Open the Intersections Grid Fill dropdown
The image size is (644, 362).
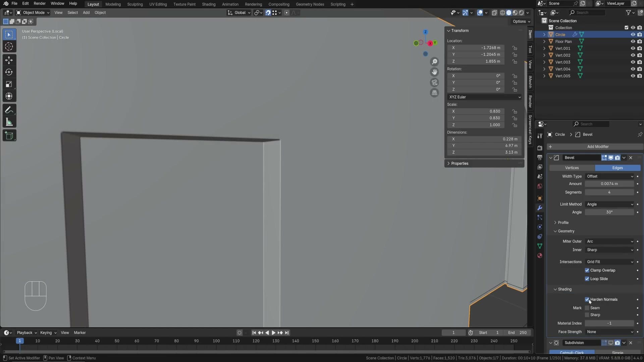pyautogui.click(x=610, y=262)
